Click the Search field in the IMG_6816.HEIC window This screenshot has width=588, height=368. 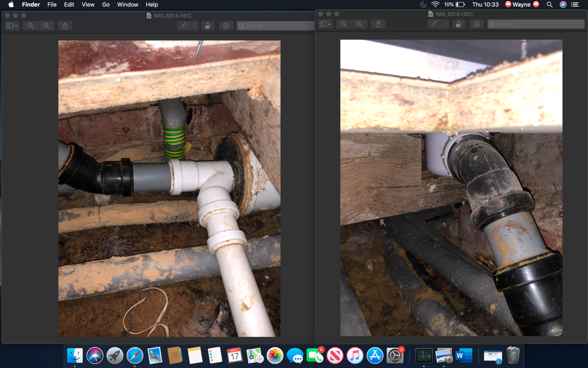[536, 24]
